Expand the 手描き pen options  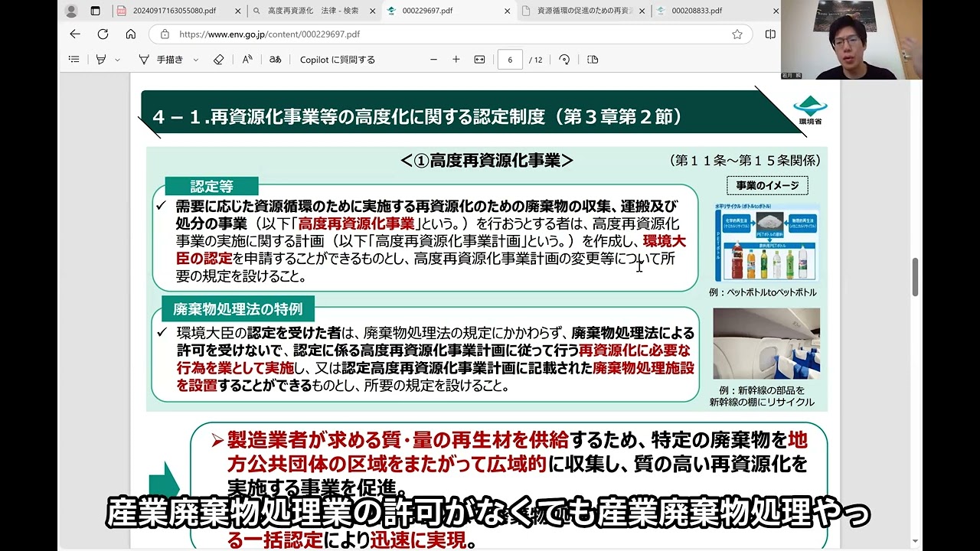196,60
